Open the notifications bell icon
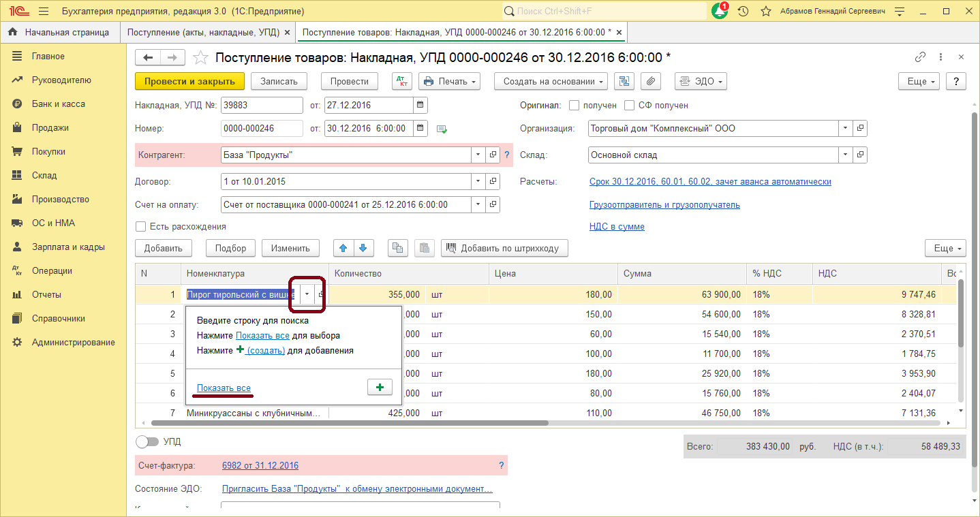This screenshot has width=980, height=517. tap(719, 12)
